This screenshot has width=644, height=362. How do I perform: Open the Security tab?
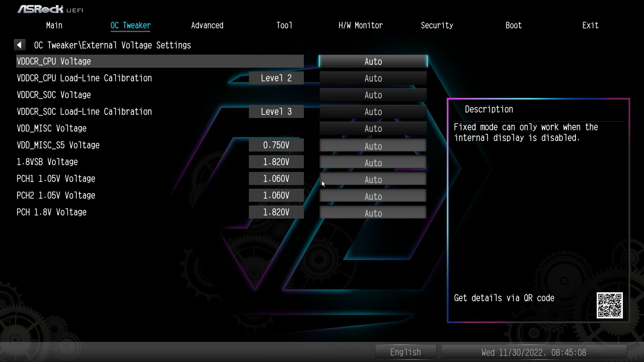click(x=437, y=25)
